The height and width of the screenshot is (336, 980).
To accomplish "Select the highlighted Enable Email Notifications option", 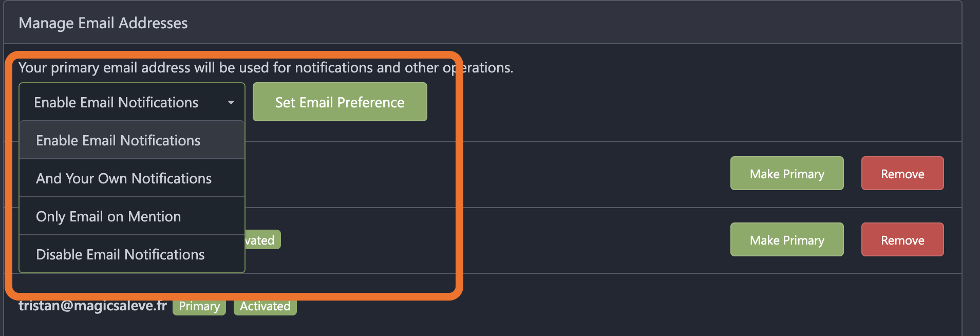I will [118, 141].
